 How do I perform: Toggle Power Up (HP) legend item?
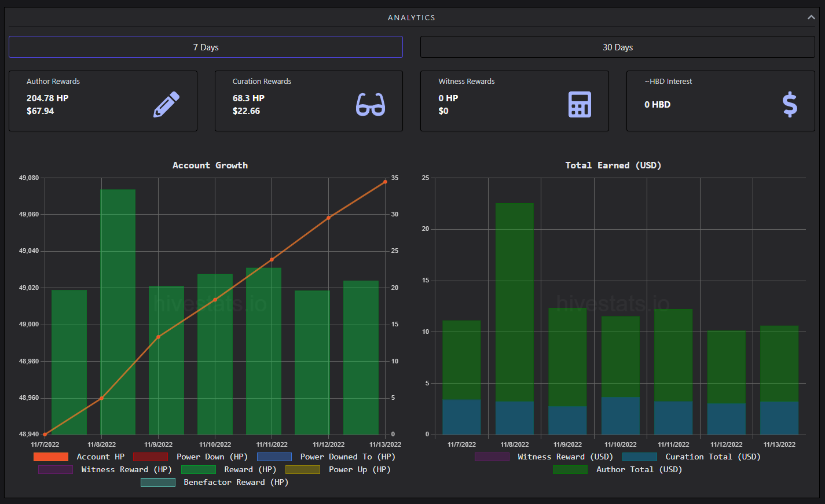click(338, 469)
